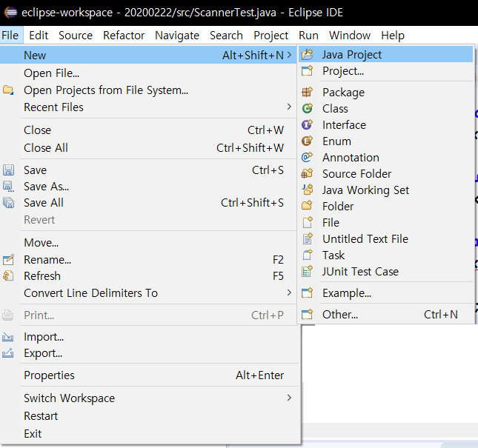The width and height of the screenshot is (478, 448).
Task: Click the Eclipse logo in title bar
Action: [x=10, y=13]
